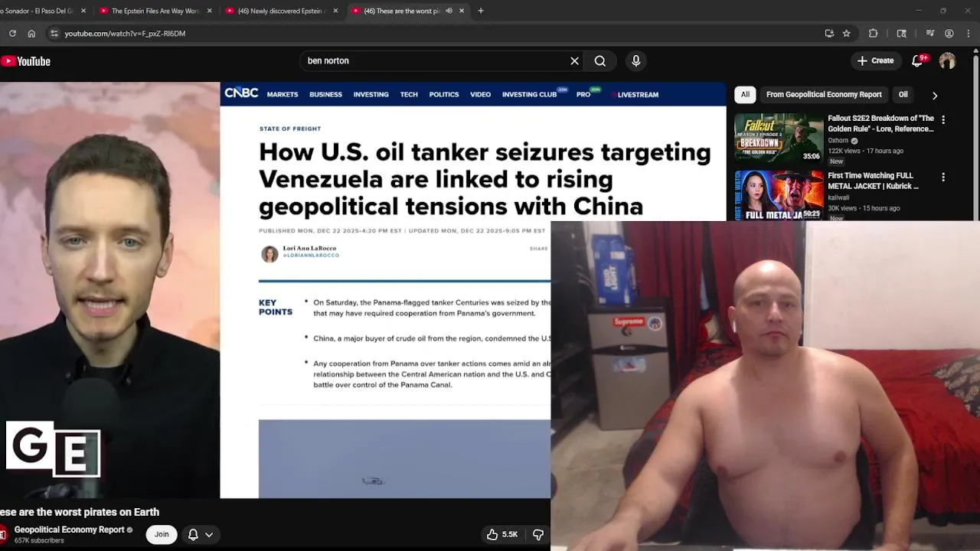Screen dimensions: 980x551
Task: View site information icon beside URL
Action: pos(54,34)
